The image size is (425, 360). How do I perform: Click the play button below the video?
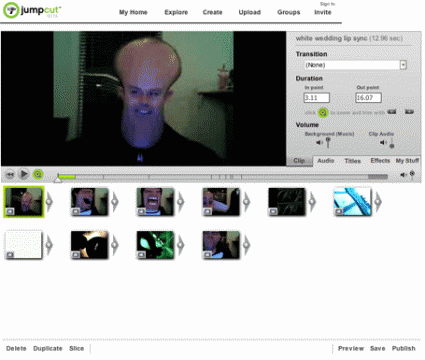pyautogui.click(x=24, y=174)
